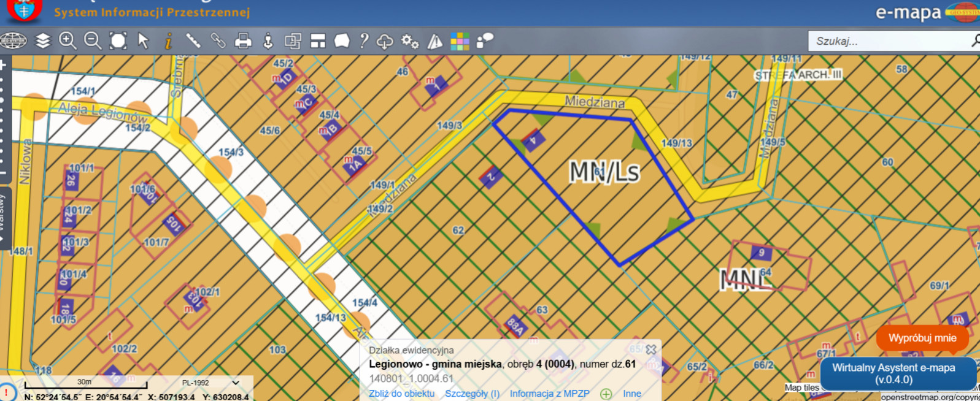Click parcel label 149/13 on map

click(x=676, y=143)
